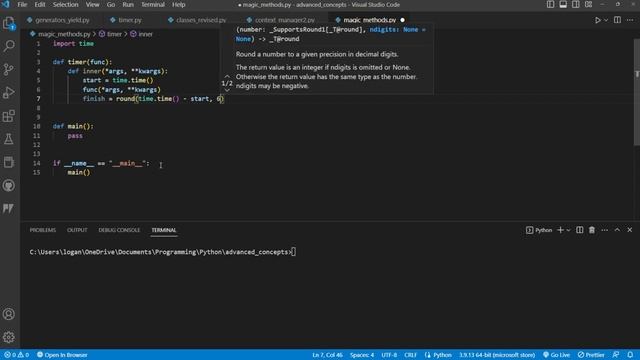Viewport: 640px width, 360px height.
Task: Show previous signature in hint popup
Action: (x=227, y=76)
